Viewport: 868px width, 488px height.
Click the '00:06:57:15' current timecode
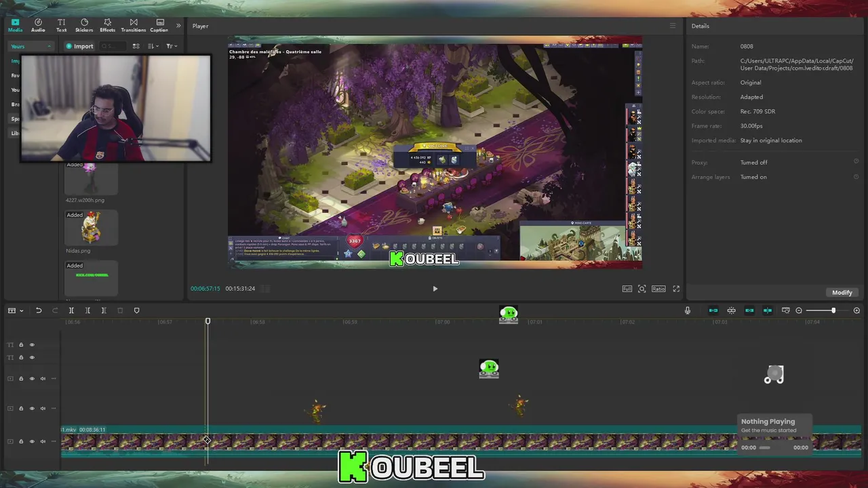click(x=205, y=289)
